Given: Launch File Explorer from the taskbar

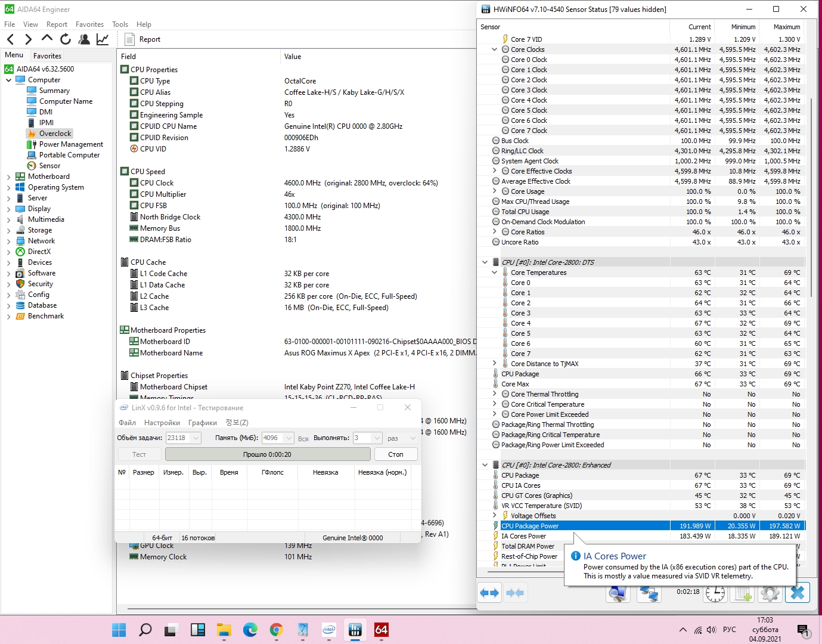Looking at the screenshot, I should [x=224, y=630].
